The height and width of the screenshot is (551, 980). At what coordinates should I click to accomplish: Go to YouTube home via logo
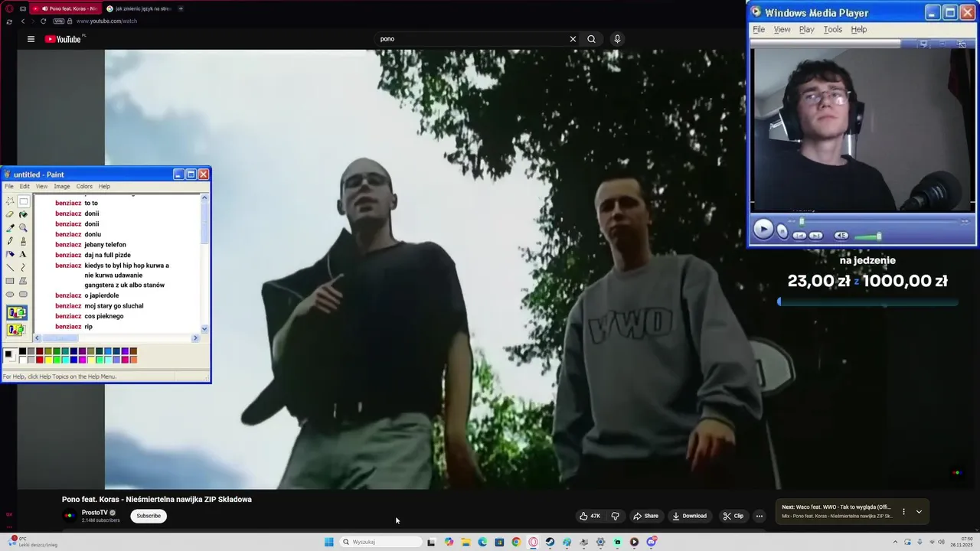tap(63, 39)
